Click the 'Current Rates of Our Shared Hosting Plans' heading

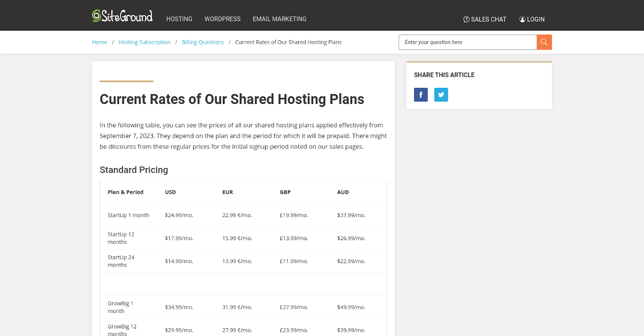click(232, 99)
